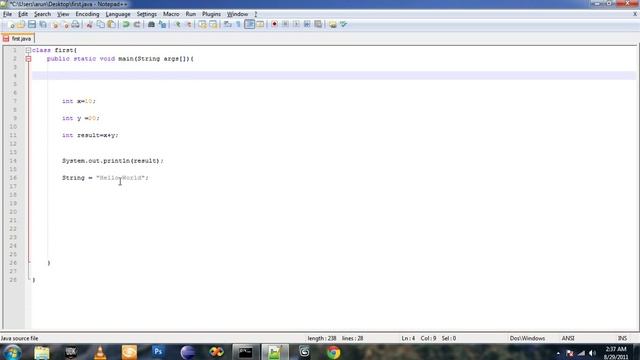640x360 pixels.
Task: Open the Settings menu
Action: [147, 14]
